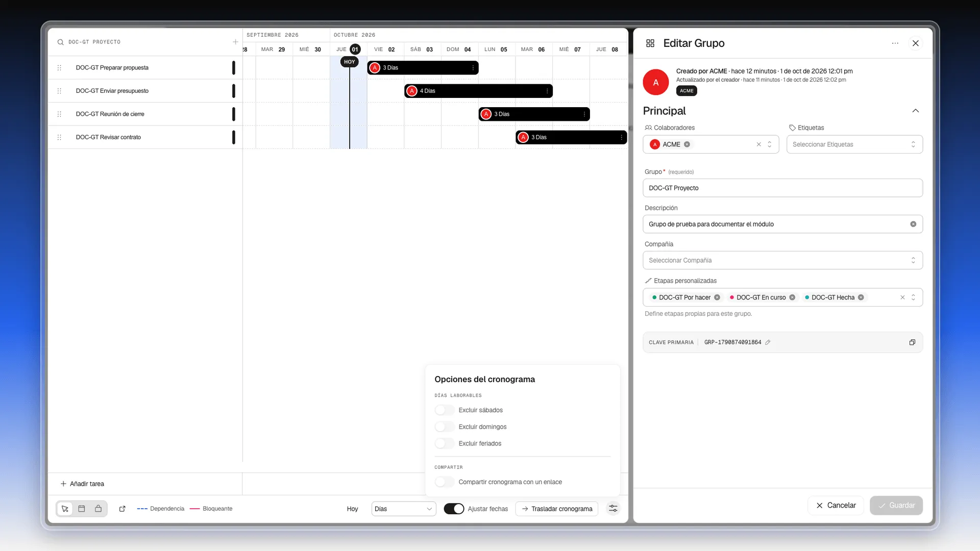This screenshot has width=980, height=551.
Task: Toggle Excluir sábados switch
Action: click(x=445, y=410)
